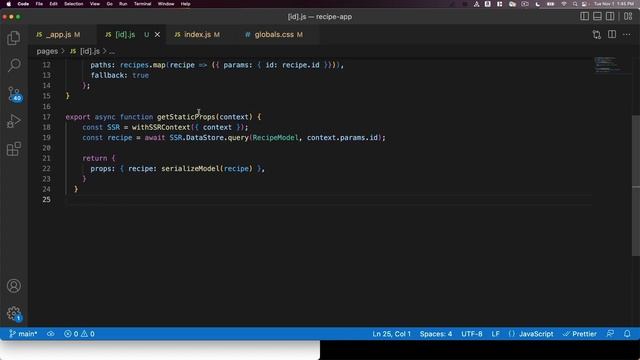The image size is (640, 360).
Task: Open the Window menu
Action: (x=166, y=4)
